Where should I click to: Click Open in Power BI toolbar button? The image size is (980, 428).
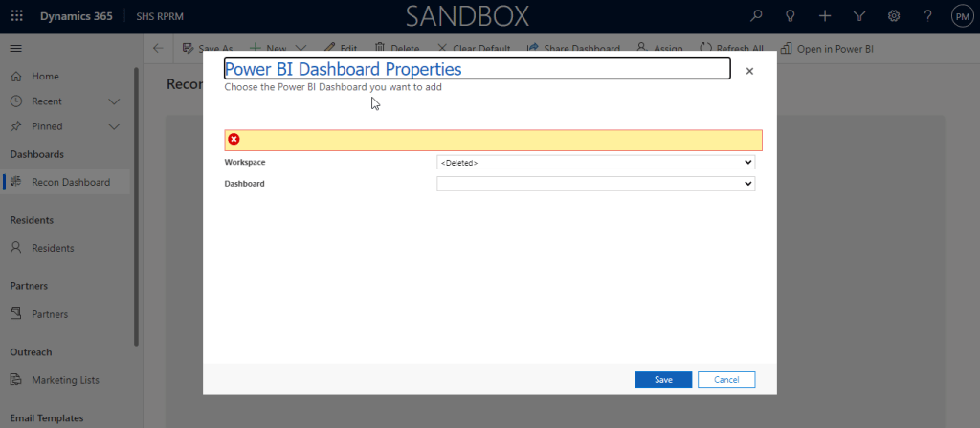pos(828,48)
